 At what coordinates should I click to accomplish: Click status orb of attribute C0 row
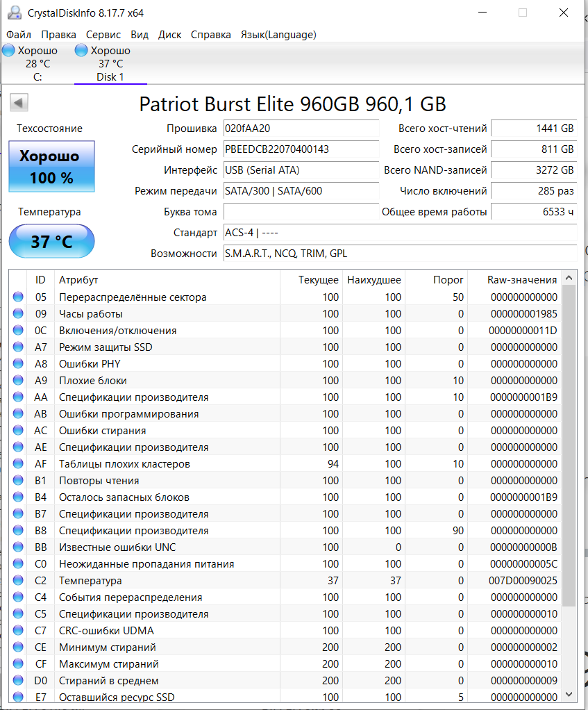click(18, 563)
